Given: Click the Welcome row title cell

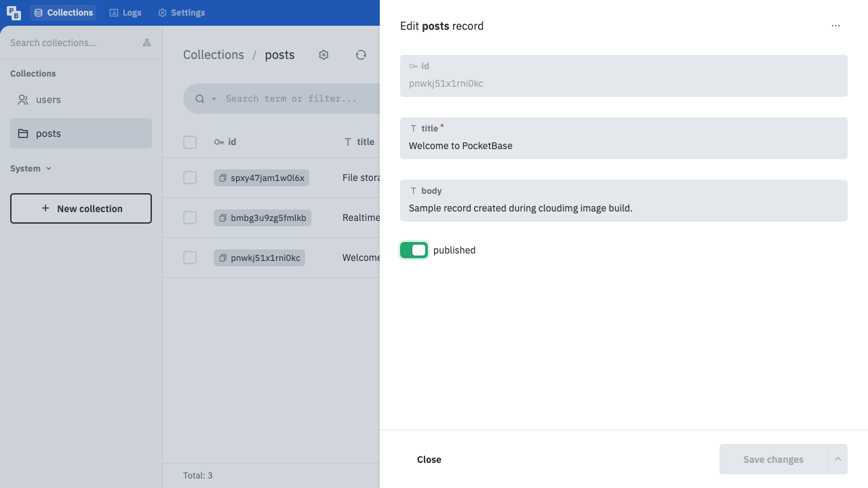Looking at the screenshot, I should [361, 258].
